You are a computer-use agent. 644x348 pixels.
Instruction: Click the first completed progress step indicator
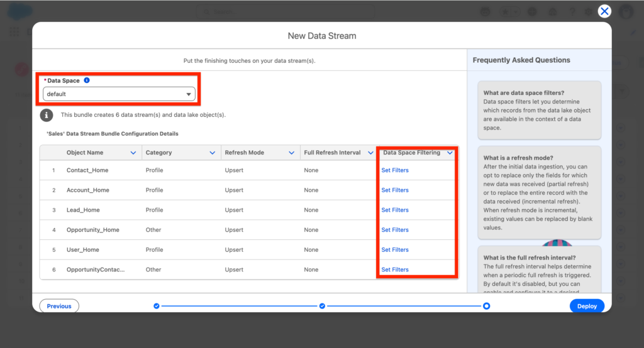tap(157, 306)
